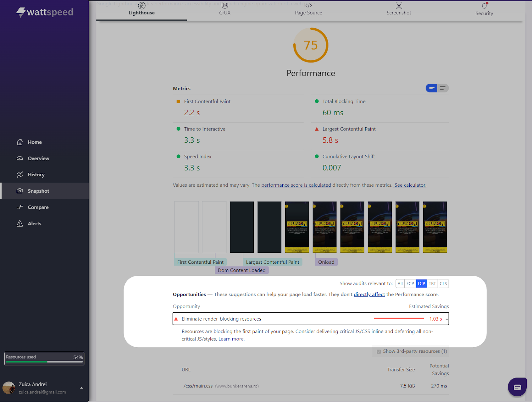The width and height of the screenshot is (532, 402).
Task: Click the Home house icon in sidebar
Action: (20, 142)
